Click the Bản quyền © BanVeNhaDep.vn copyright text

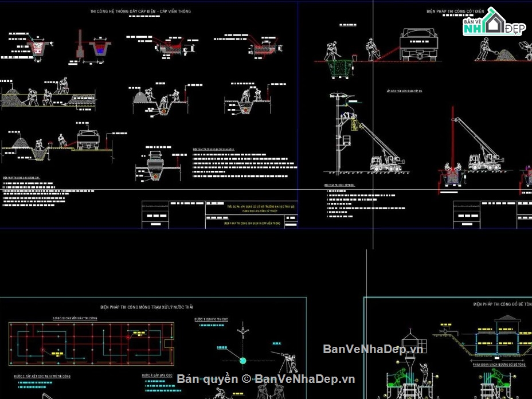265,379
